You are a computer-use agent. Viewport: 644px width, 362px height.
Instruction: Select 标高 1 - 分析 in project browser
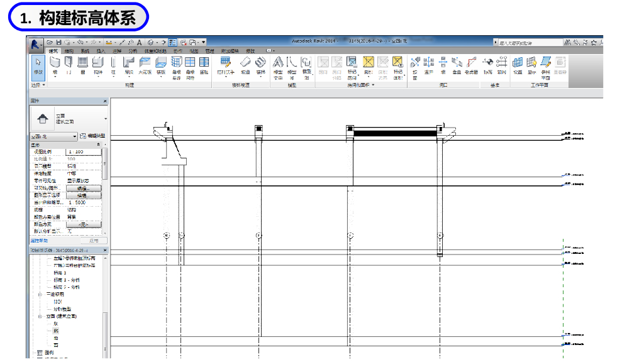67,280
